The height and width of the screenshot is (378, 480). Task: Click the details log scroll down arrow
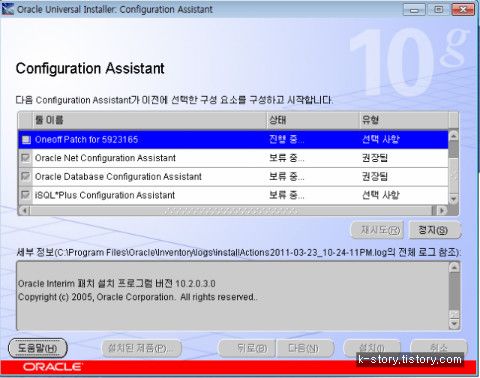pyautogui.click(x=454, y=323)
